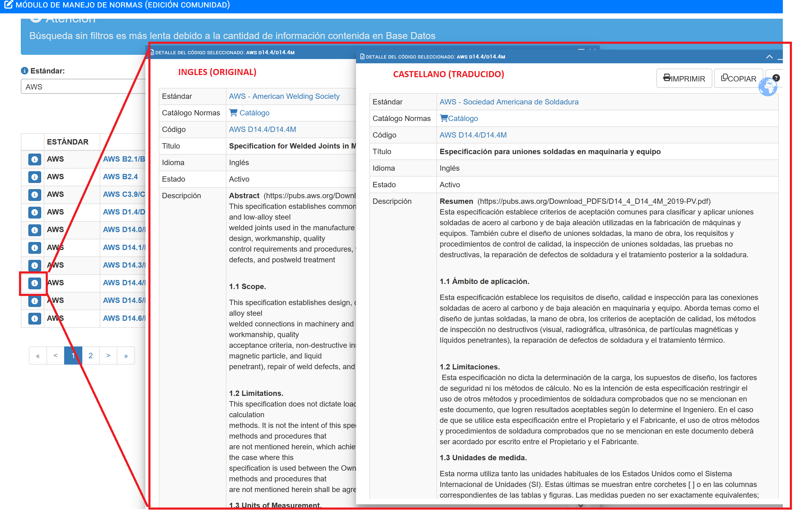Viewport: 812px width, 523px height.
Task: Jump to last page with » button
Action: point(126,356)
